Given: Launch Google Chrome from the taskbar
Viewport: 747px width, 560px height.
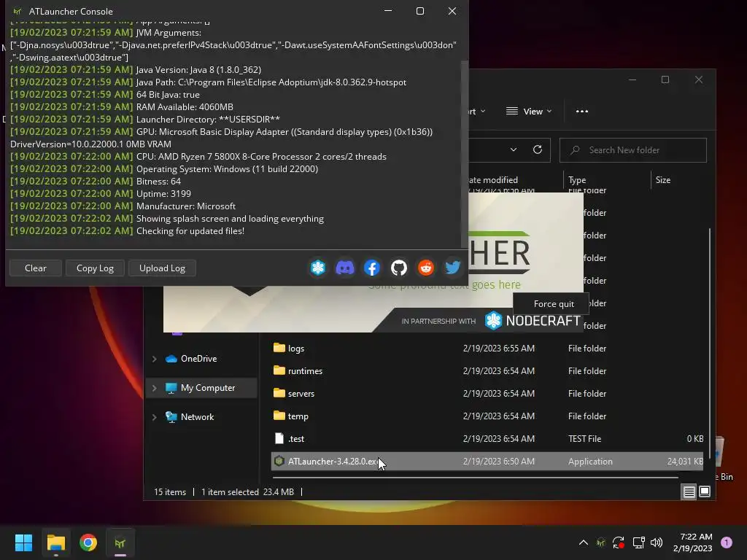Looking at the screenshot, I should 88,542.
